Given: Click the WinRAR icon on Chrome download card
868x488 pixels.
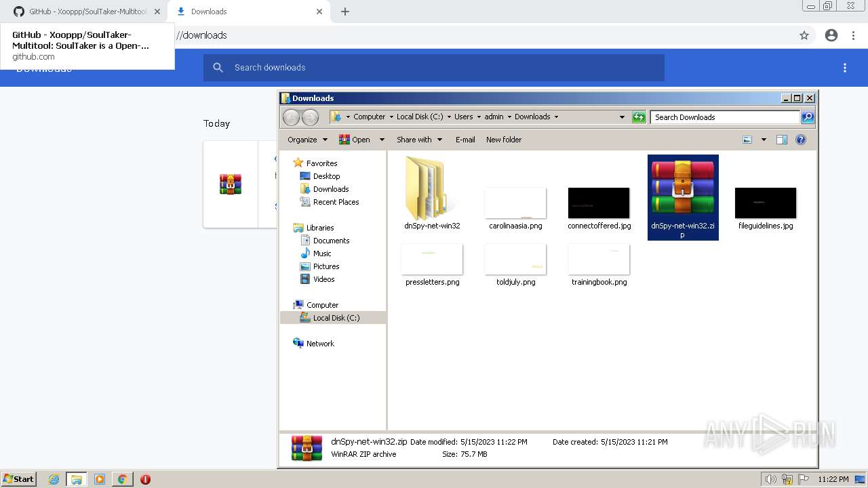Looking at the screenshot, I should (231, 184).
